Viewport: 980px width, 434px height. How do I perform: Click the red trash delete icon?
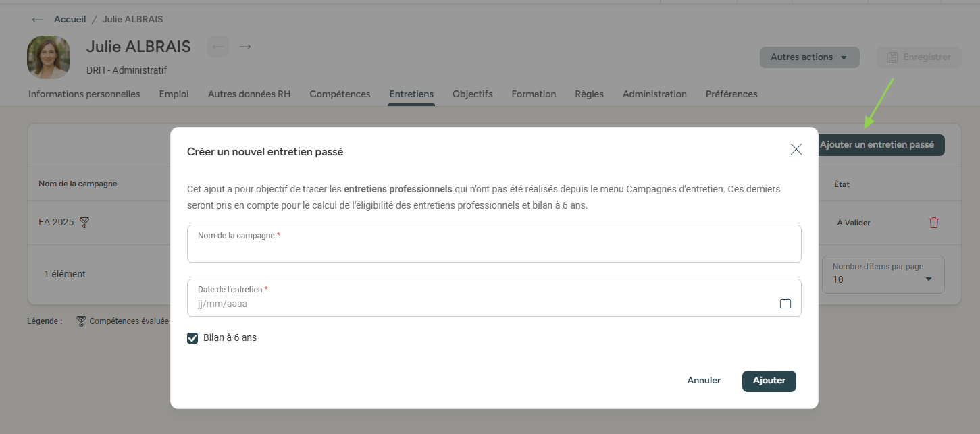coord(934,223)
